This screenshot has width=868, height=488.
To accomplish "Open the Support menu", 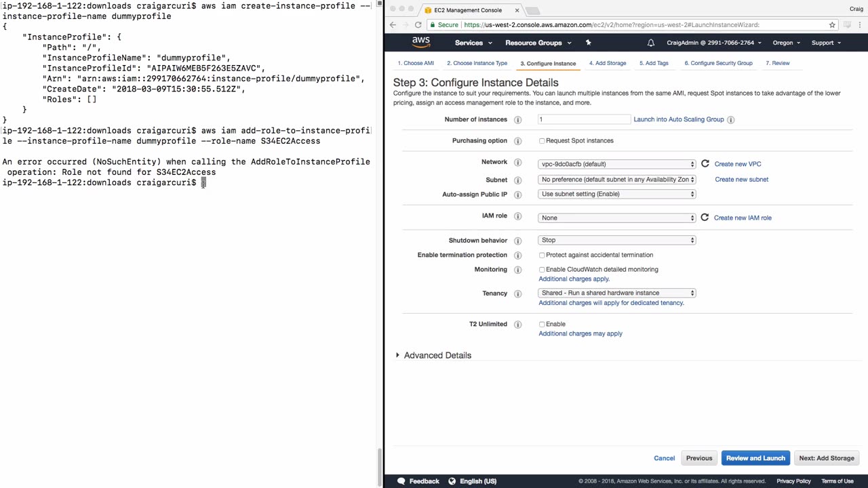I will pos(826,43).
